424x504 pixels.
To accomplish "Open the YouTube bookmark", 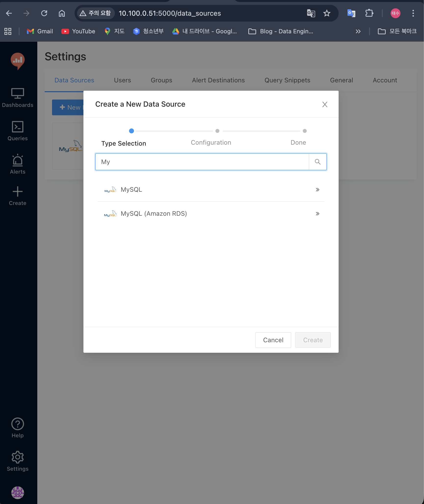I will click(78, 31).
